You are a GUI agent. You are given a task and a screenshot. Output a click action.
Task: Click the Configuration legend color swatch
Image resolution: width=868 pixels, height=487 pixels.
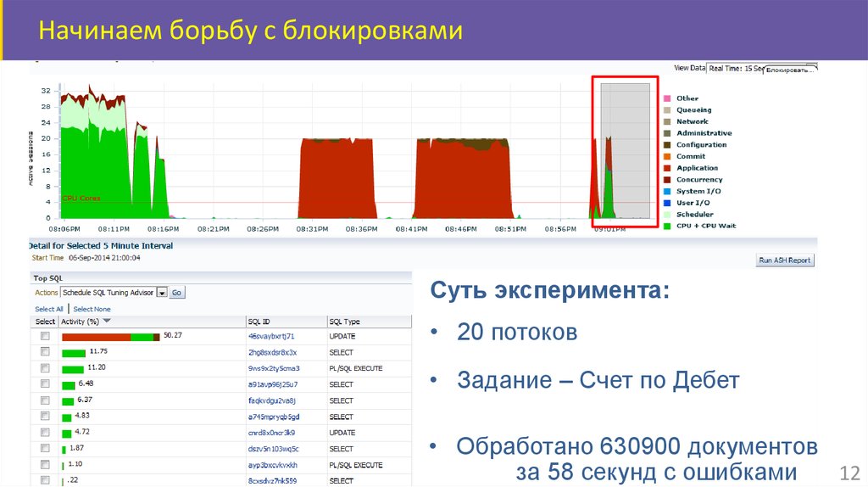[x=667, y=144]
